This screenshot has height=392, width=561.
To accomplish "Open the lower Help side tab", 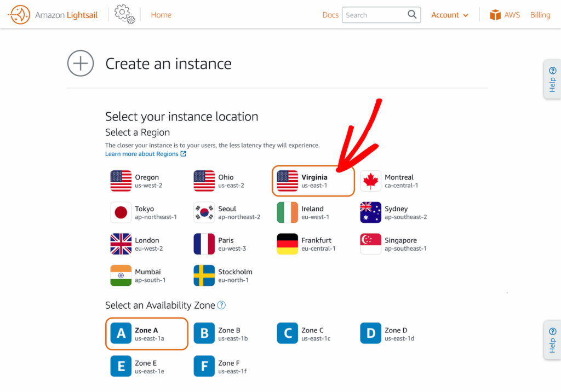I will (x=552, y=340).
